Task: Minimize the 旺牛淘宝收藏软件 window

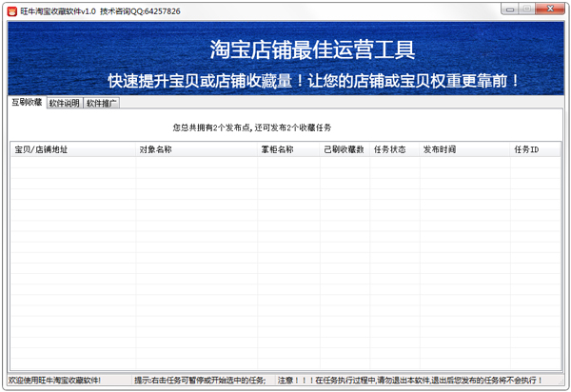Action: tap(510, 10)
